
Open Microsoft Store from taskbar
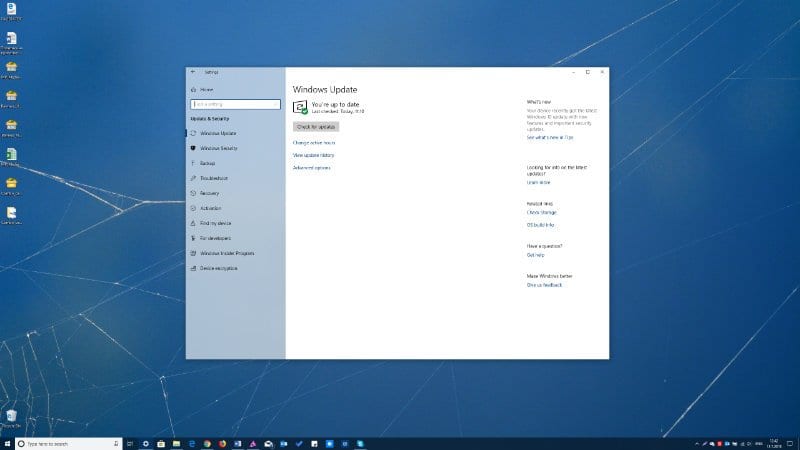tap(161, 444)
